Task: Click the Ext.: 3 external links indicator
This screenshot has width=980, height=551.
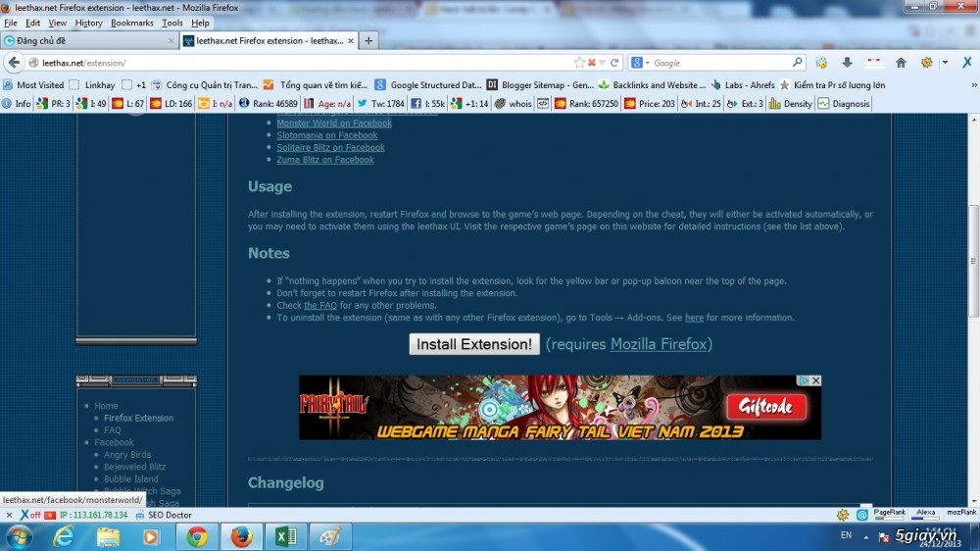Action: (x=745, y=104)
